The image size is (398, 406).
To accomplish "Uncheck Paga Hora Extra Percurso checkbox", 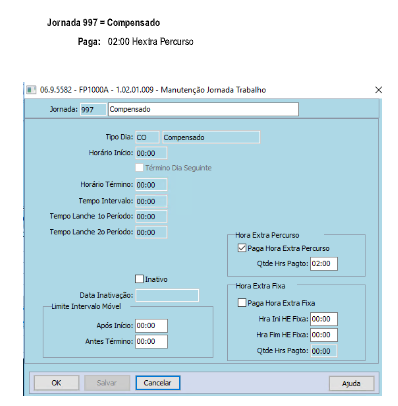I will point(242,248).
